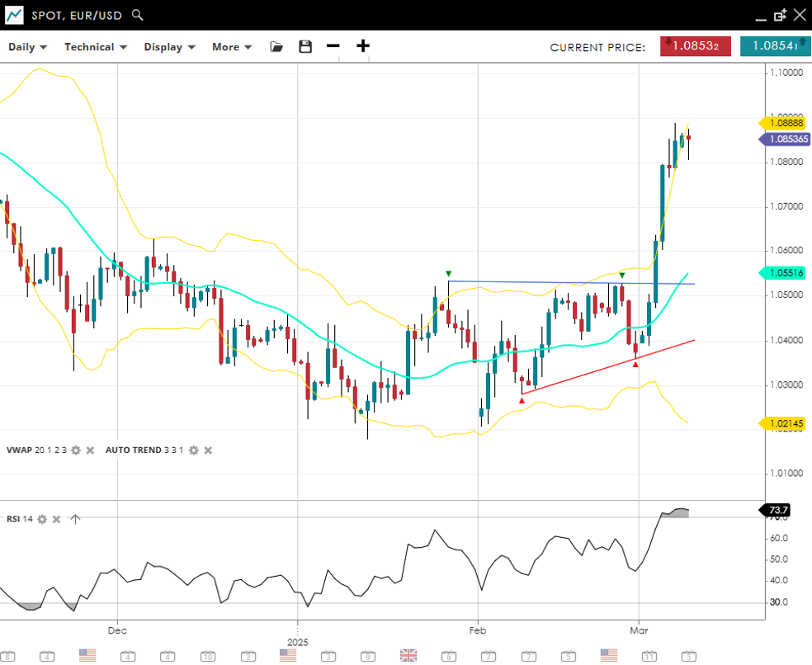This screenshot has width=812, height=665.
Task: Click the teal buy price 1.0854
Action: click(775, 46)
